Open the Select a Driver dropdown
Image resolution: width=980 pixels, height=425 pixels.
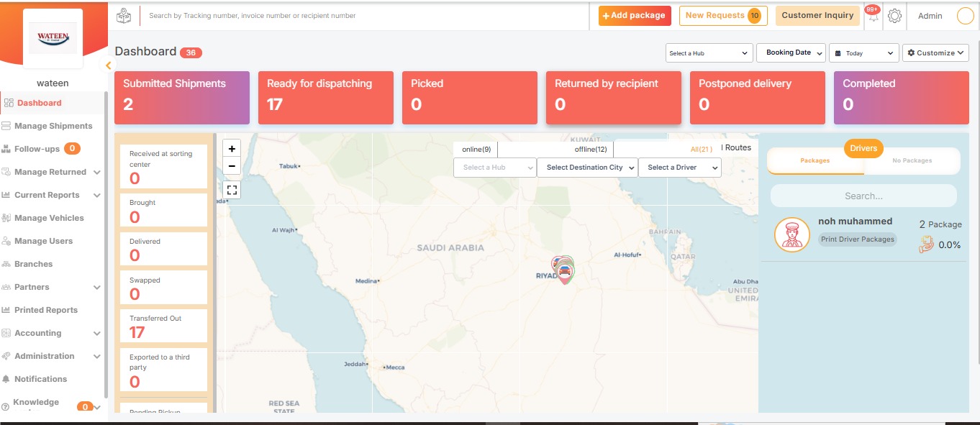point(679,168)
